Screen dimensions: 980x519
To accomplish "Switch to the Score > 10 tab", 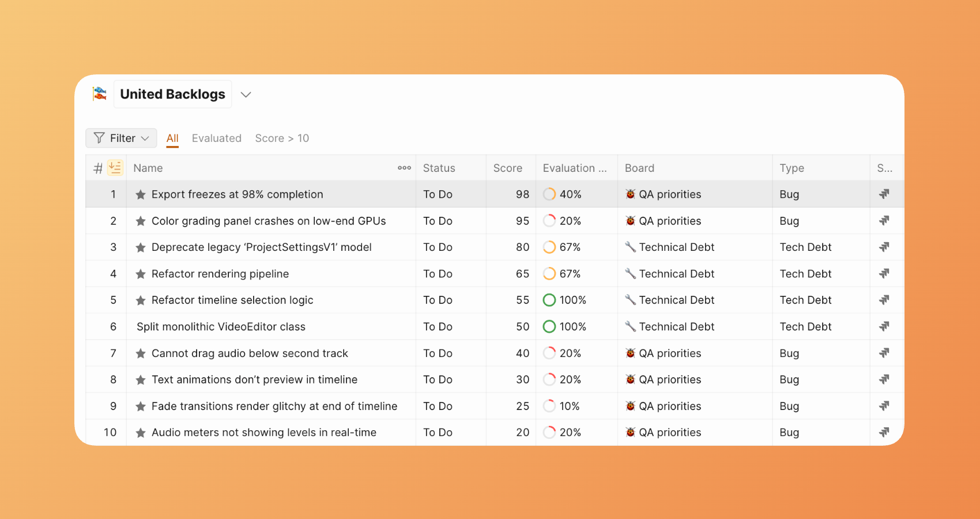I will pyautogui.click(x=282, y=138).
